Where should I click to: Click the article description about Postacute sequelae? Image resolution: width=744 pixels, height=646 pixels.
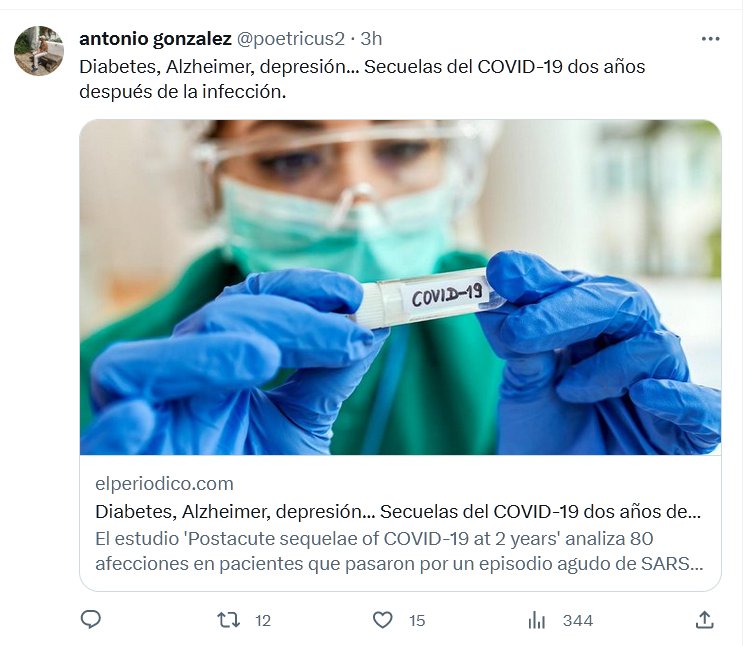click(x=399, y=551)
